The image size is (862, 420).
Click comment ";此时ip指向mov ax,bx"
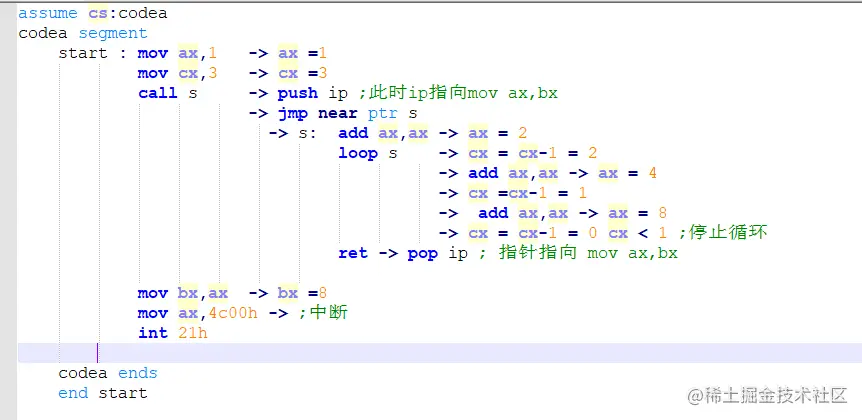[458, 93]
